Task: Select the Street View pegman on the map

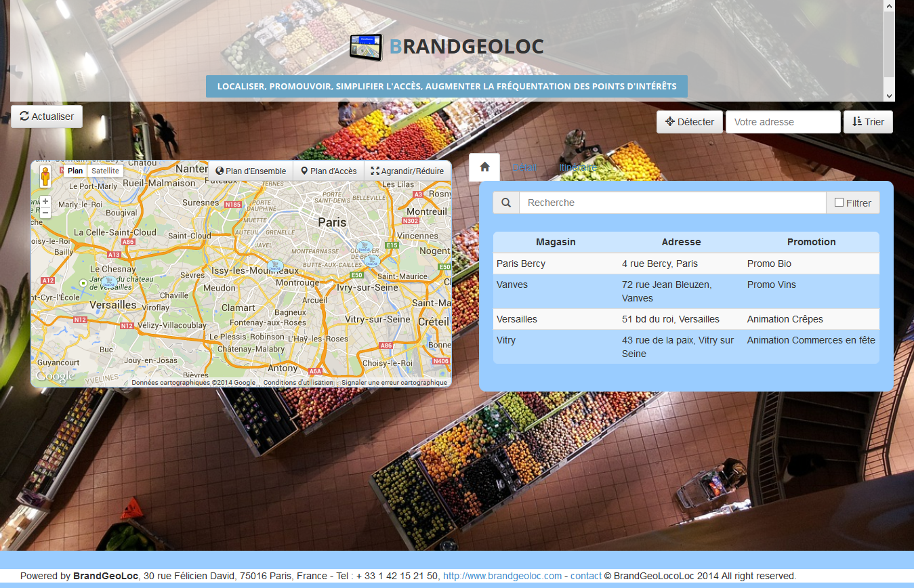Action: click(x=46, y=176)
